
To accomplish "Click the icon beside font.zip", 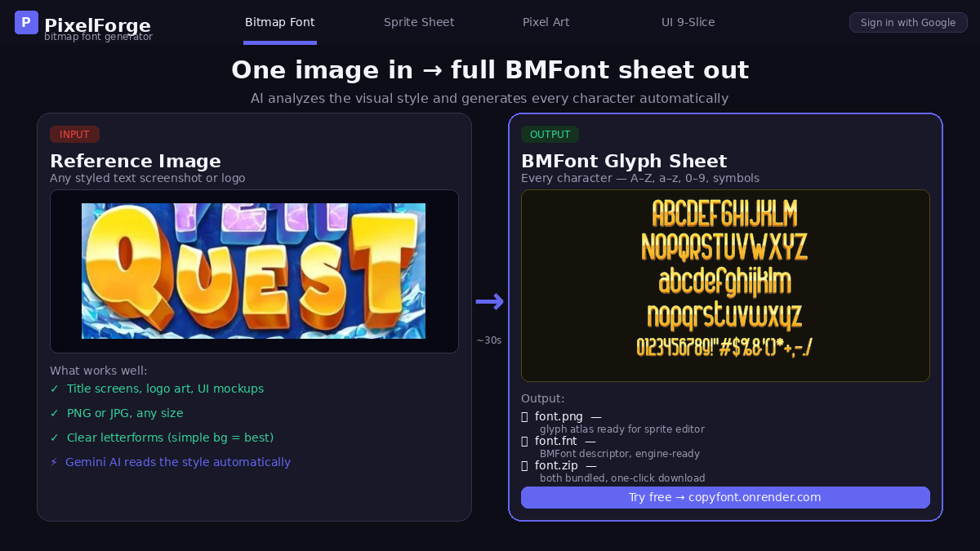I will click(525, 466).
